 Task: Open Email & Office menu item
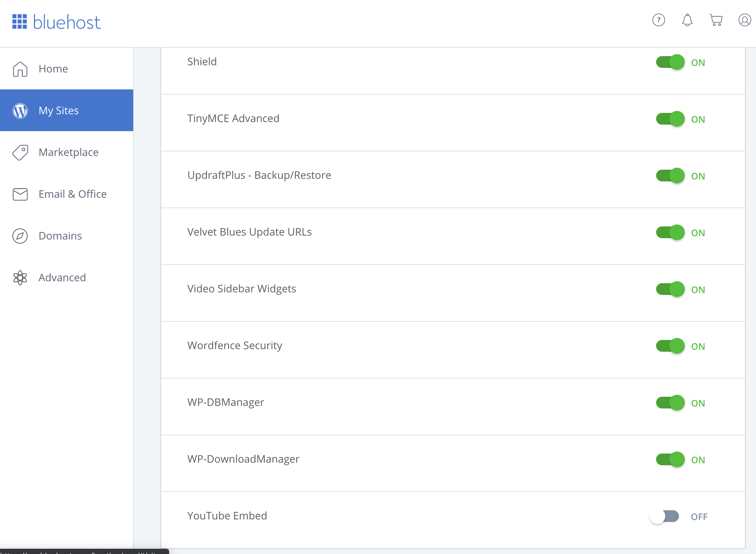click(72, 194)
